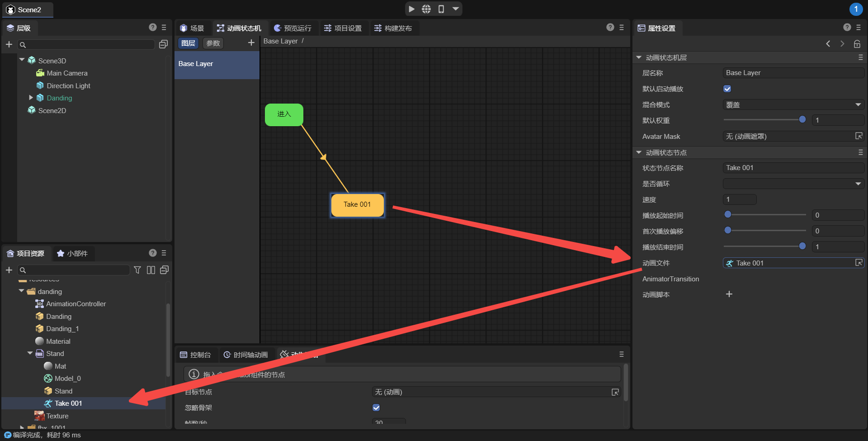Click the browser globe preview icon
Viewport: 868px width, 441px height.
click(x=426, y=9)
